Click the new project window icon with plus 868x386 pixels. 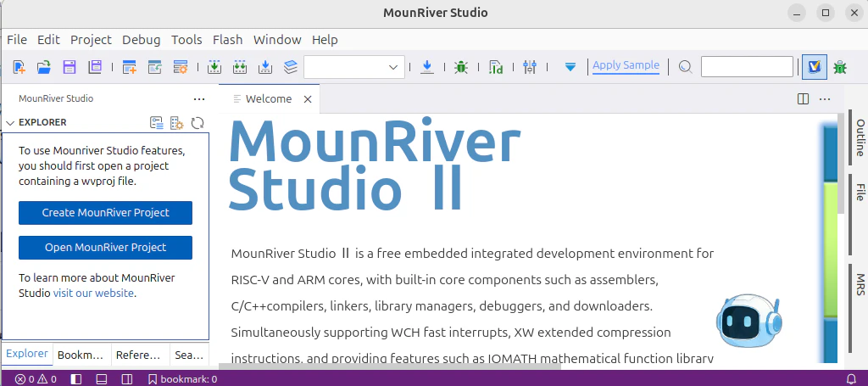130,67
